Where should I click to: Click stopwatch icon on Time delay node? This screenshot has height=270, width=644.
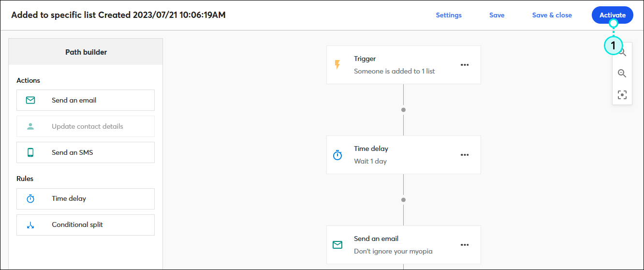[337, 155]
